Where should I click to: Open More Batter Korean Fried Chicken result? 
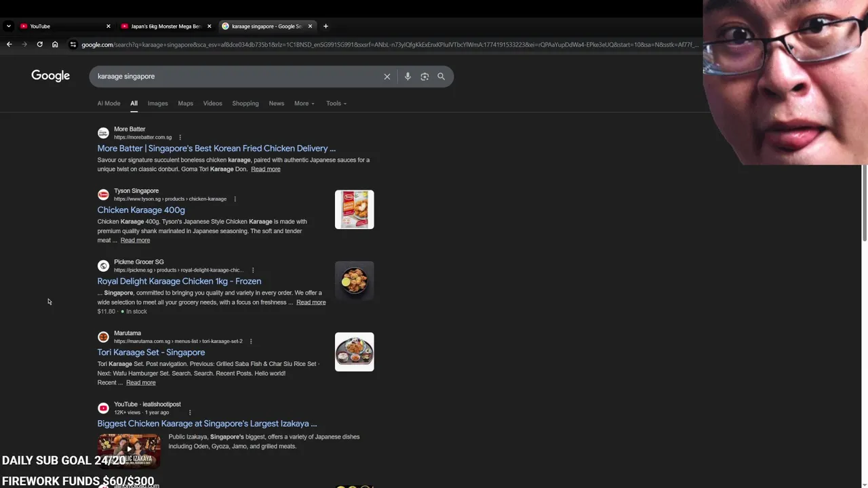point(216,148)
